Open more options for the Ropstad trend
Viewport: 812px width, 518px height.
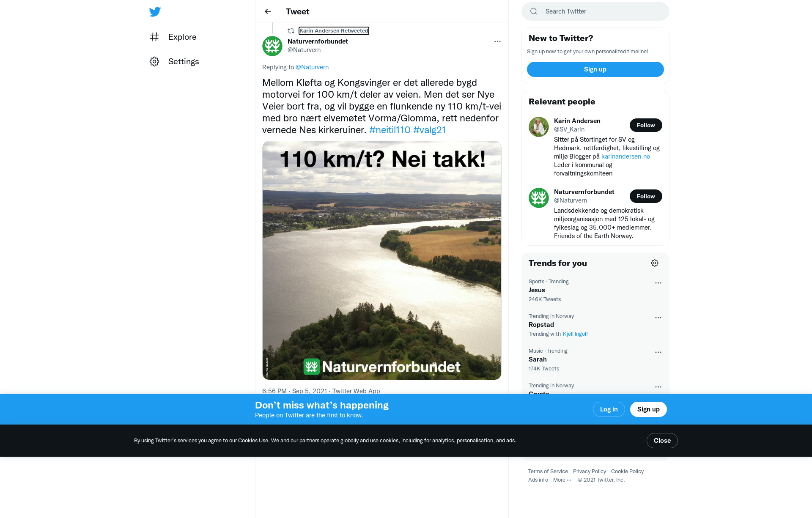[x=658, y=318]
